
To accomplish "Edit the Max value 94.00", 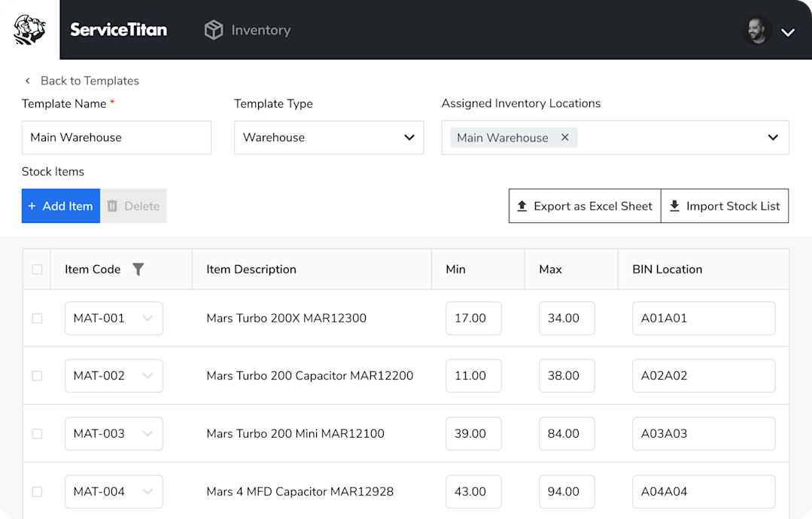I will tap(567, 492).
